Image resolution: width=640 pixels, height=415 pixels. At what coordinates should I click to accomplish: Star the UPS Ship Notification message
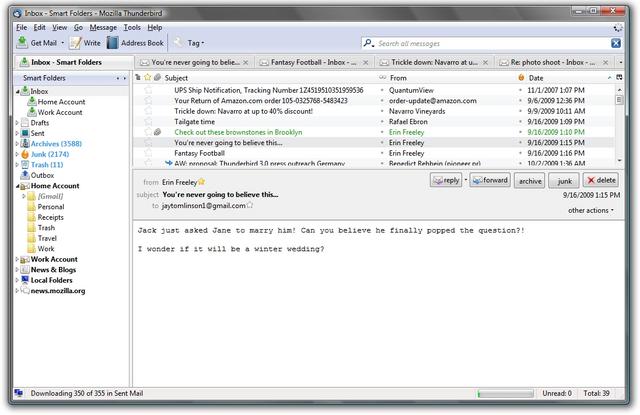pos(148,90)
